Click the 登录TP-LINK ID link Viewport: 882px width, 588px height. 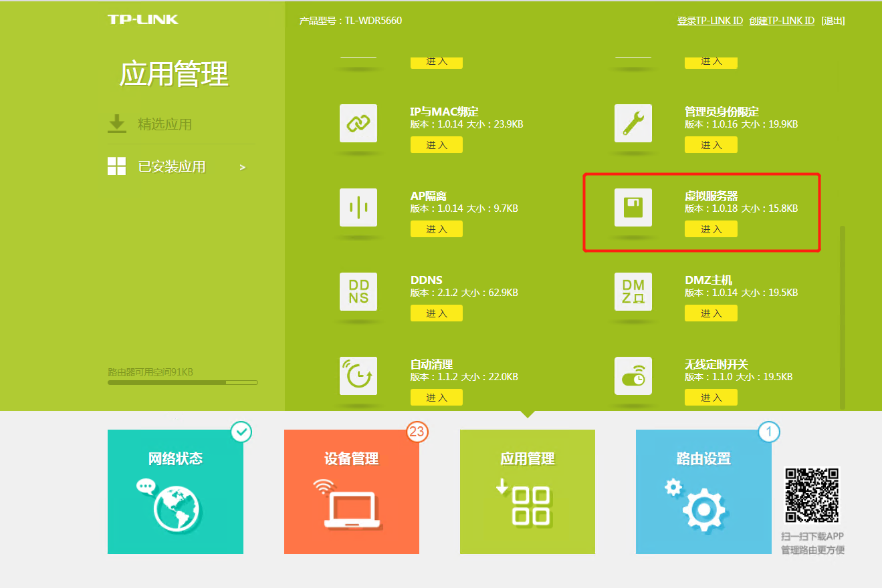[710, 21]
